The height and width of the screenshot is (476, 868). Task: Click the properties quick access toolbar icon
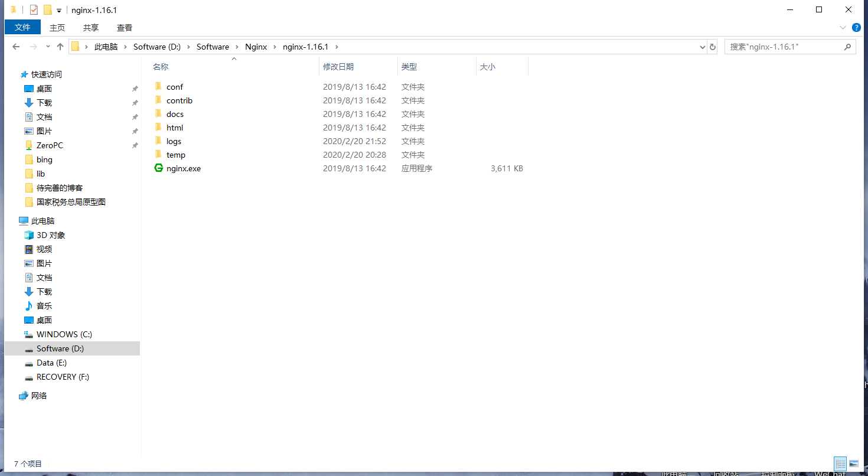34,10
